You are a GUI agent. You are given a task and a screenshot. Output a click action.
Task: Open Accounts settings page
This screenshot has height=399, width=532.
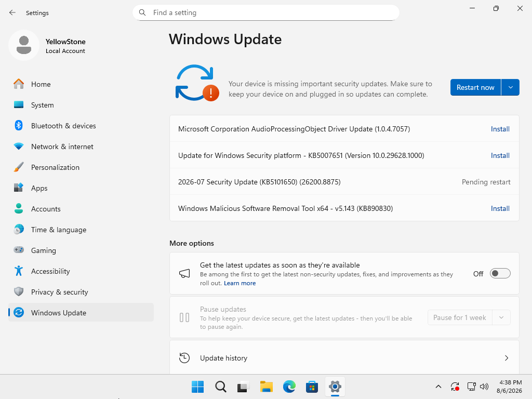point(81,209)
